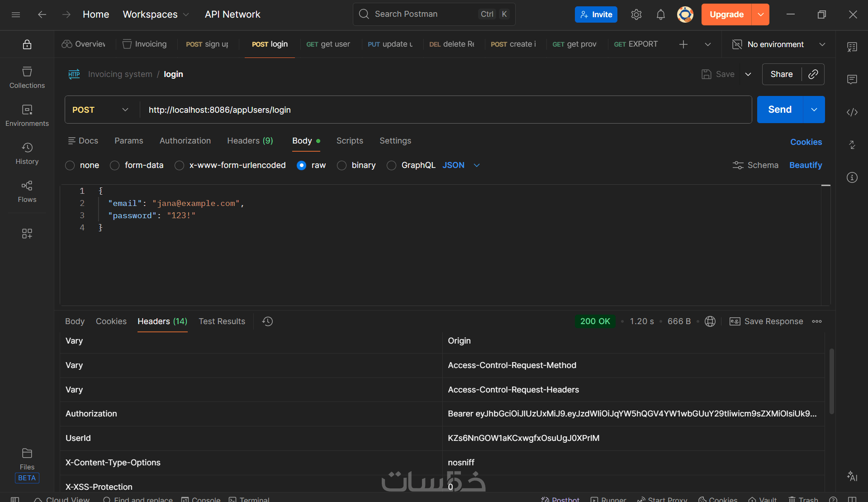This screenshot has height=502, width=868.
Task: Change the JSON body format dropdown
Action: (x=461, y=166)
